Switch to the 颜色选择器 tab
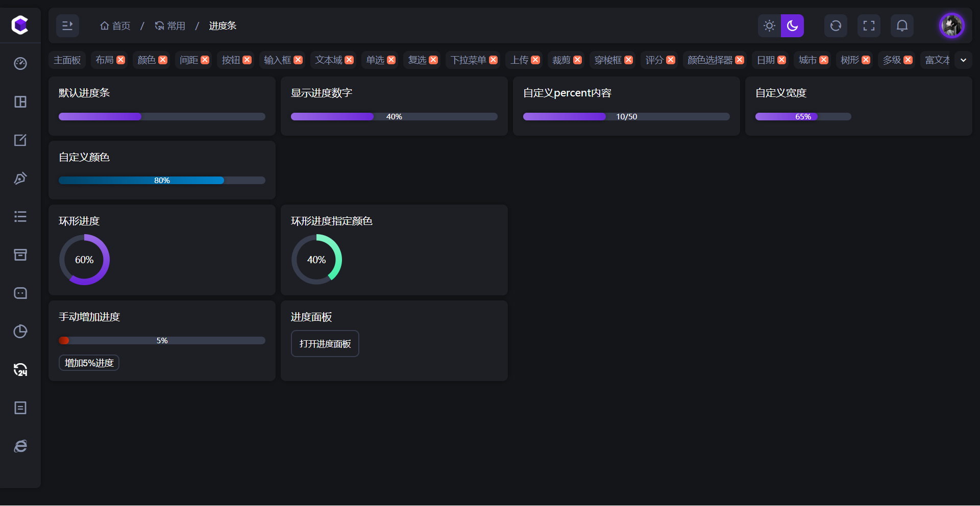This screenshot has width=980, height=506. point(710,60)
